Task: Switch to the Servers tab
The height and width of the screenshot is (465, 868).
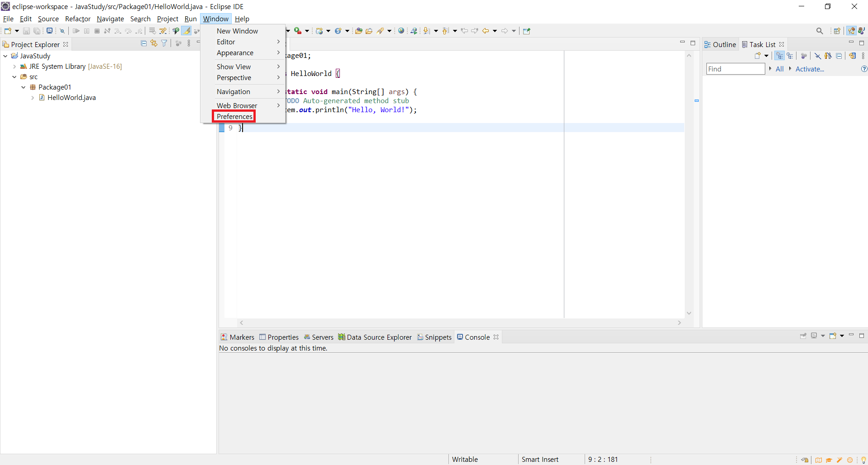Action: 319,337
